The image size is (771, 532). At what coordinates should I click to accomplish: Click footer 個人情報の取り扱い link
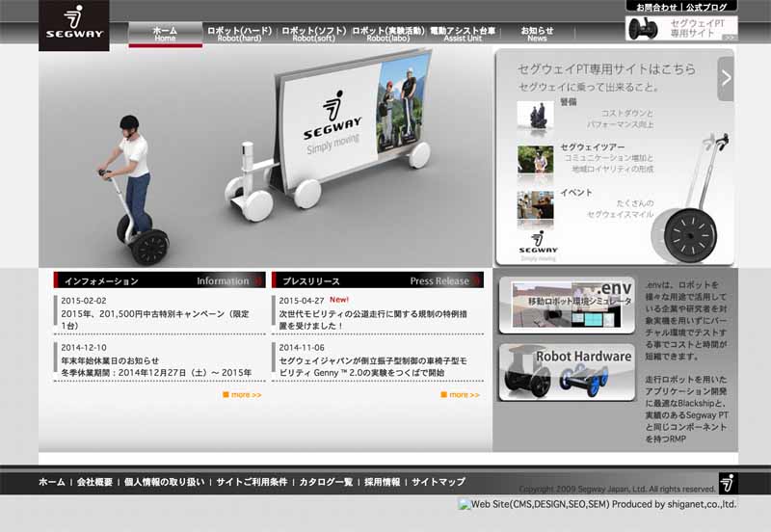coord(164,482)
